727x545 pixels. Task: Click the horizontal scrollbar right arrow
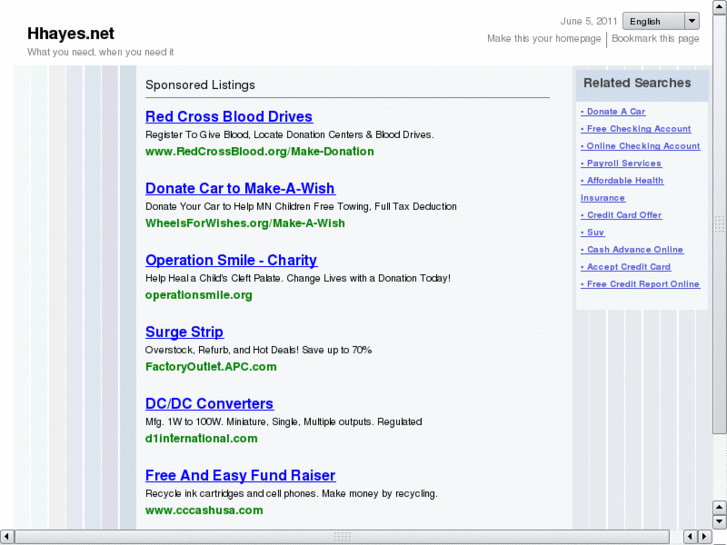tap(705, 537)
